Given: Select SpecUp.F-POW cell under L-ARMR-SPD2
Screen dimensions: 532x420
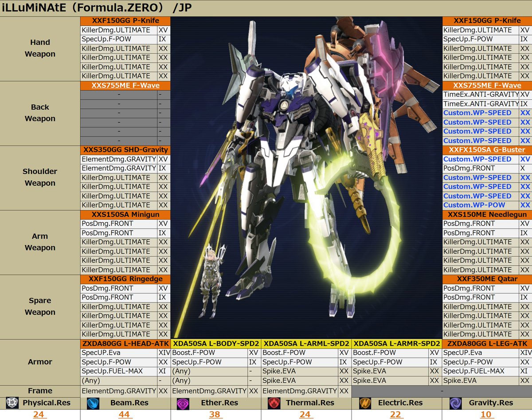Looking at the screenshot, I should (x=390, y=362).
